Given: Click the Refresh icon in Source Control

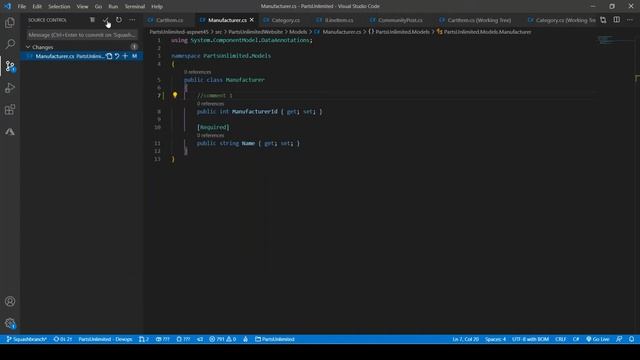Looking at the screenshot, I should [119, 20].
